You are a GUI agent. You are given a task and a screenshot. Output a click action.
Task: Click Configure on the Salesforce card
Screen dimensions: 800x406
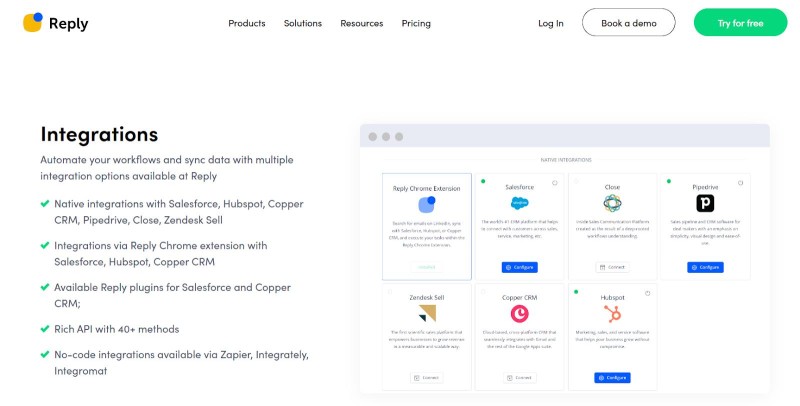(519, 267)
